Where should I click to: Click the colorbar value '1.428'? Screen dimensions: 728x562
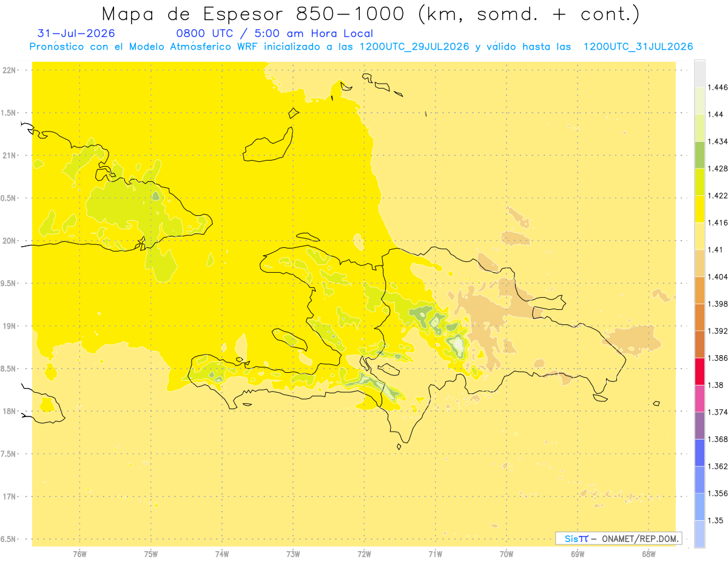(x=718, y=169)
